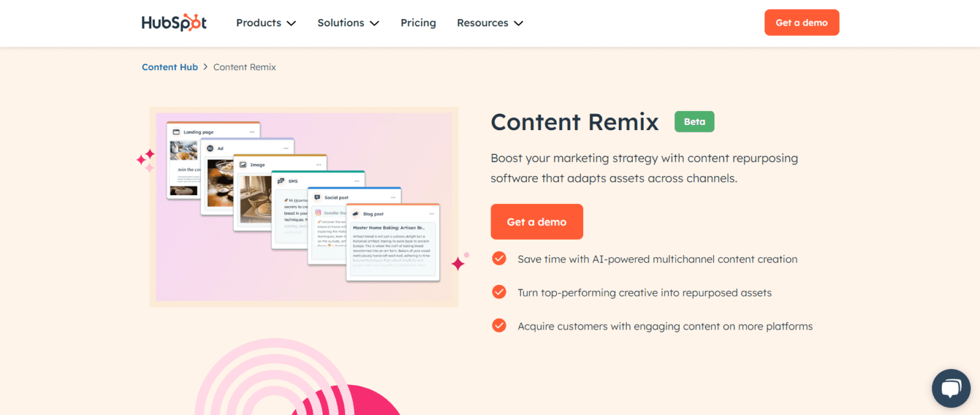Open the chat widget in the corner
The image size is (980, 415).
pyautogui.click(x=951, y=388)
